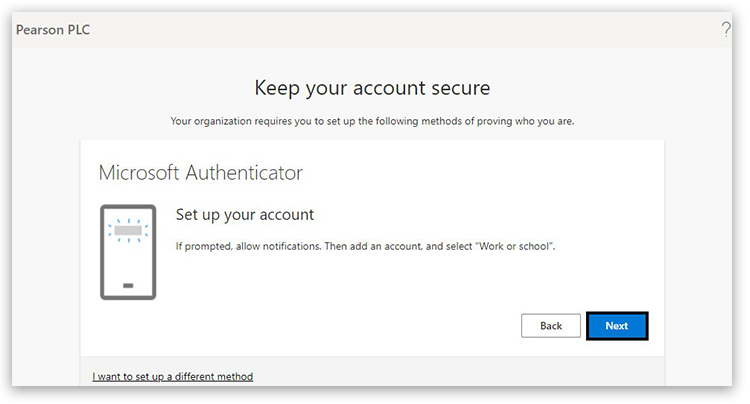Click the word "Authenticator" in the card title
This screenshot has width=750, height=404.
click(x=244, y=172)
